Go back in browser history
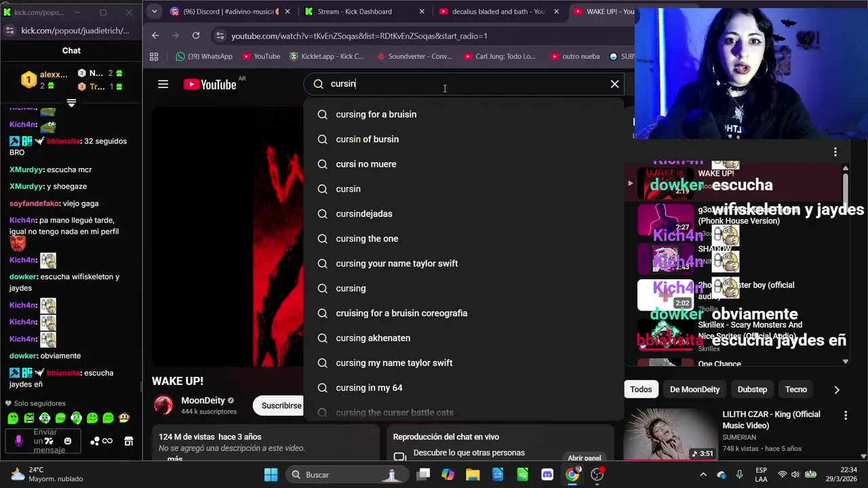 [x=155, y=35]
